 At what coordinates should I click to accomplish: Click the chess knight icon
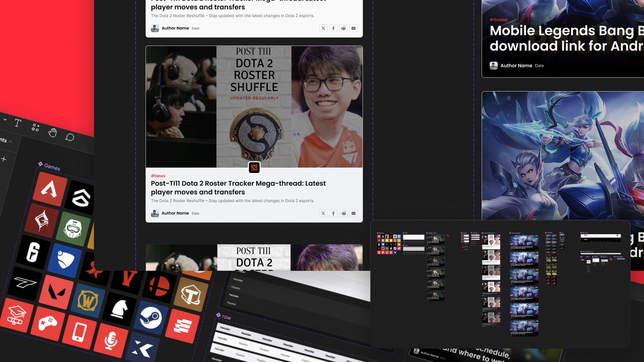(x=119, y=309)
